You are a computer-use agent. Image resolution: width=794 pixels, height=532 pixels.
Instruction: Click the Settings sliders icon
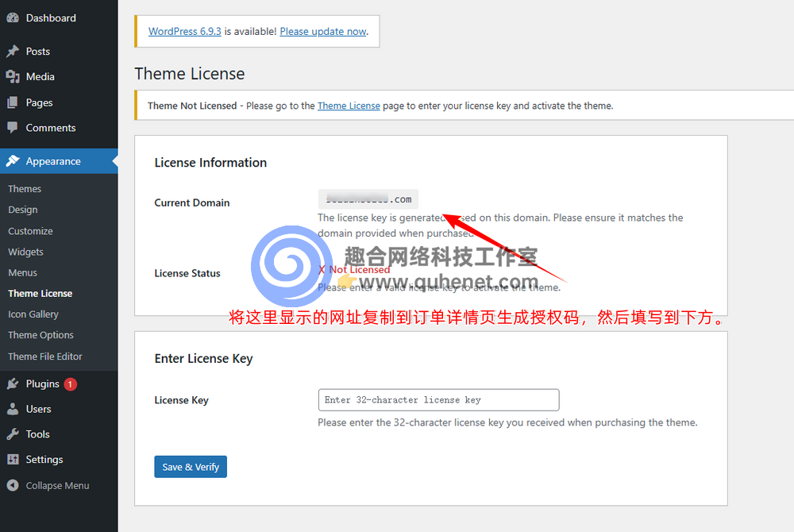point(13,460)
